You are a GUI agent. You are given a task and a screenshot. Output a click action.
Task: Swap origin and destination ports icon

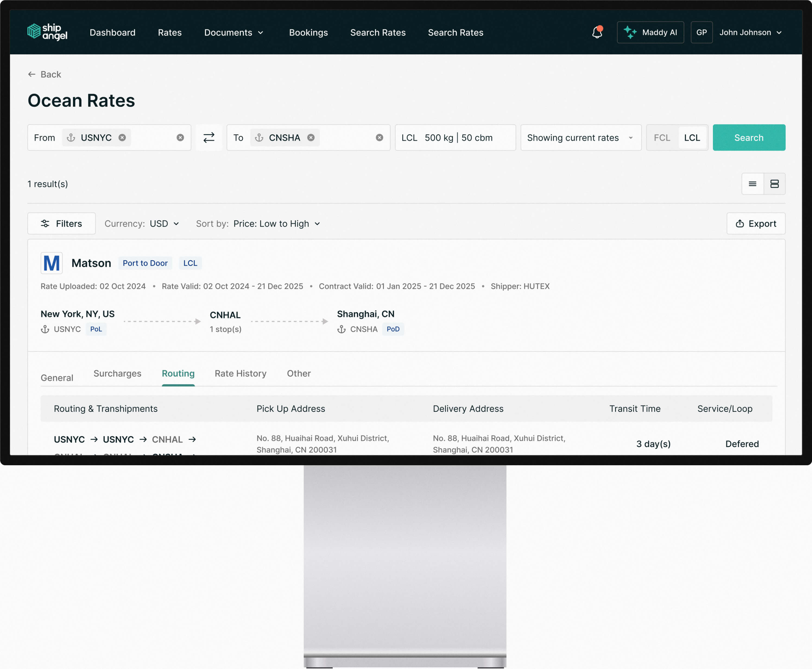pyautogui.click(x=208, y=138)
